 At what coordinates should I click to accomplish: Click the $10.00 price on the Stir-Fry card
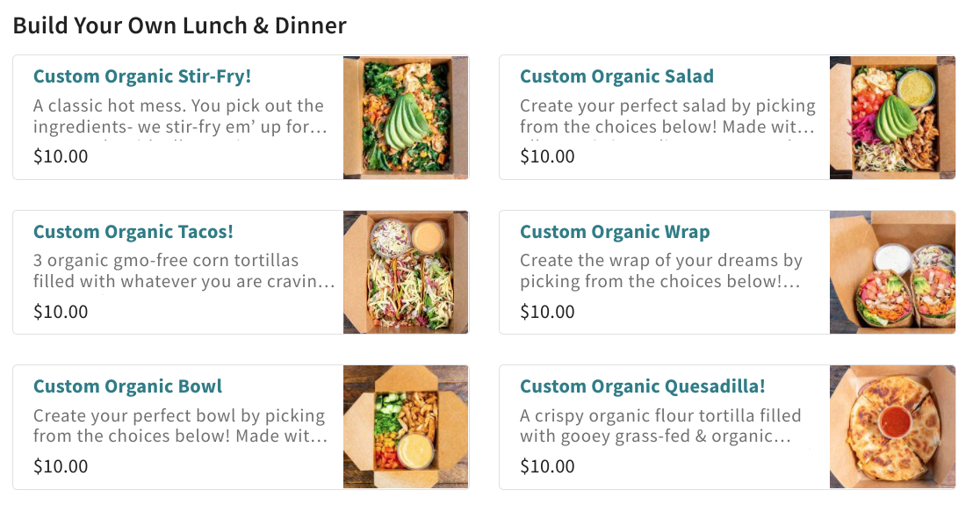click(61, 156)
